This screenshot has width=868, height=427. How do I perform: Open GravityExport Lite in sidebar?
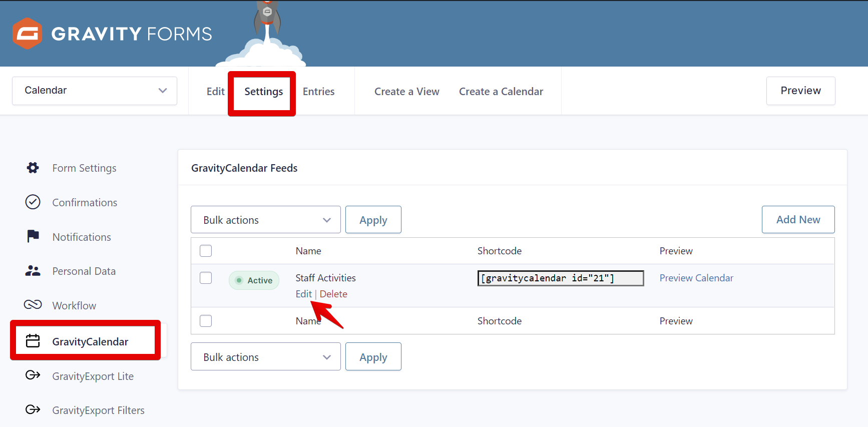tap(93, 376)
